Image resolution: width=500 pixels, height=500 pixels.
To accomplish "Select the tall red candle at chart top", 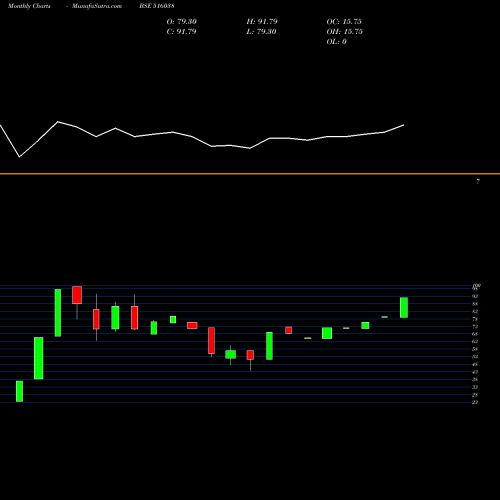I will [x=77, y=295].
